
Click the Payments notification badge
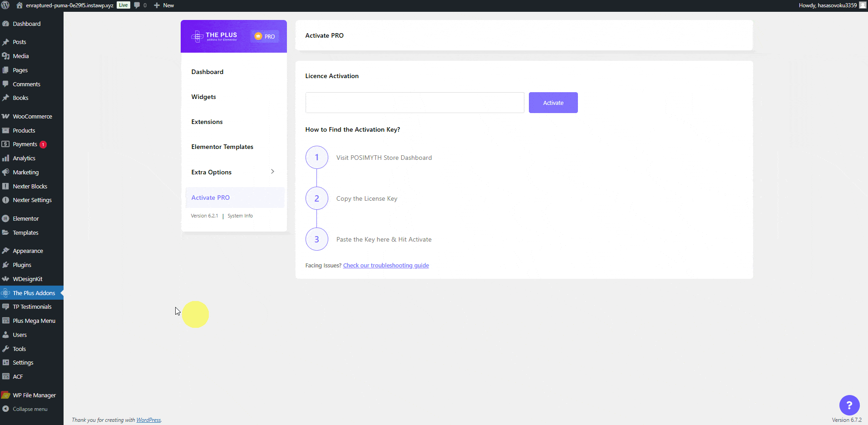pos(43,144)
